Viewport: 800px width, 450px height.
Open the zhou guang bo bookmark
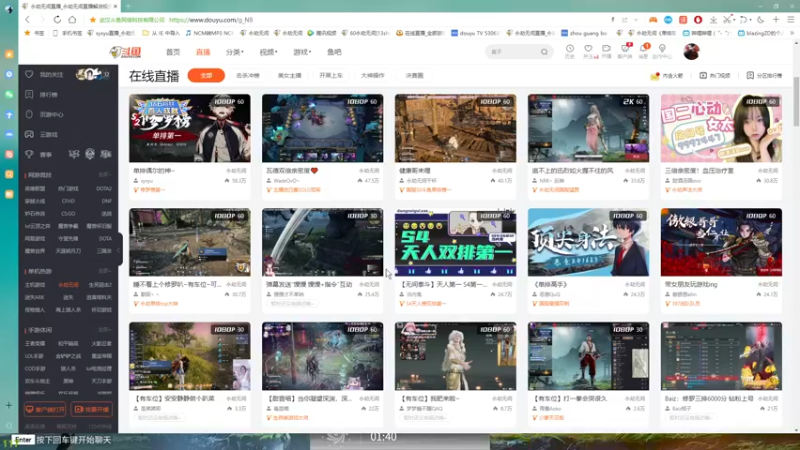click(584, 33)
